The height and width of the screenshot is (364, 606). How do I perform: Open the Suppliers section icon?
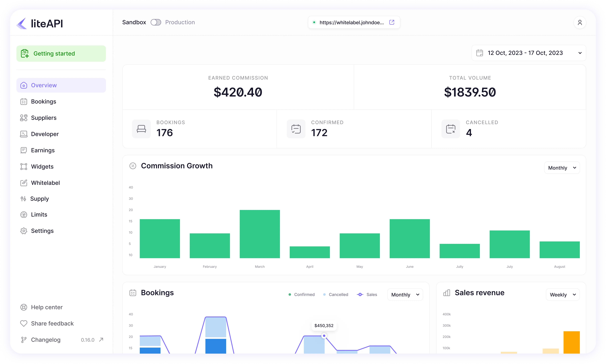point(24,118)
